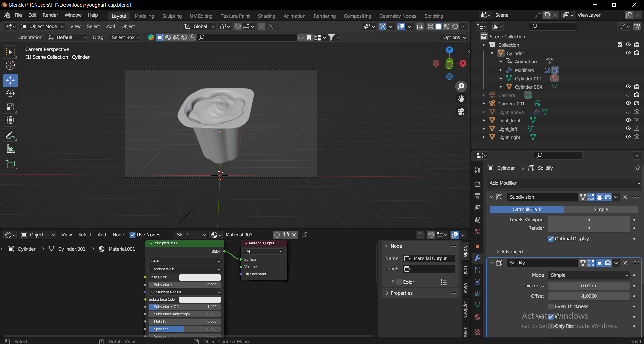Click the Levels Viewport value field
This screenshot has height=344, width=644.
click(x=589, y=220)
